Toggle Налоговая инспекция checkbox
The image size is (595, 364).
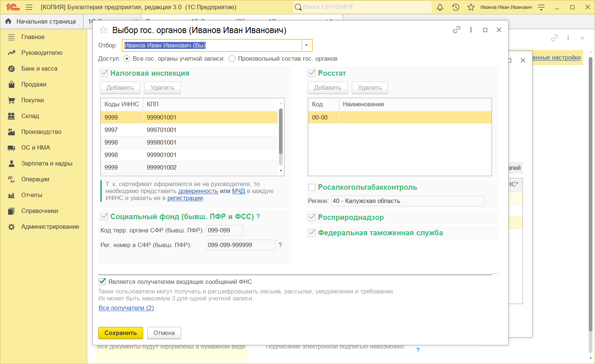click(105, 73)
